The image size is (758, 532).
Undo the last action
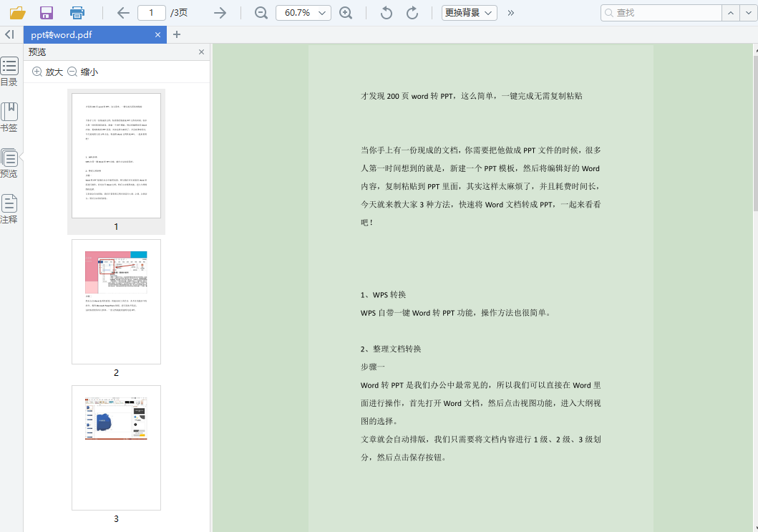click(386, 12)
